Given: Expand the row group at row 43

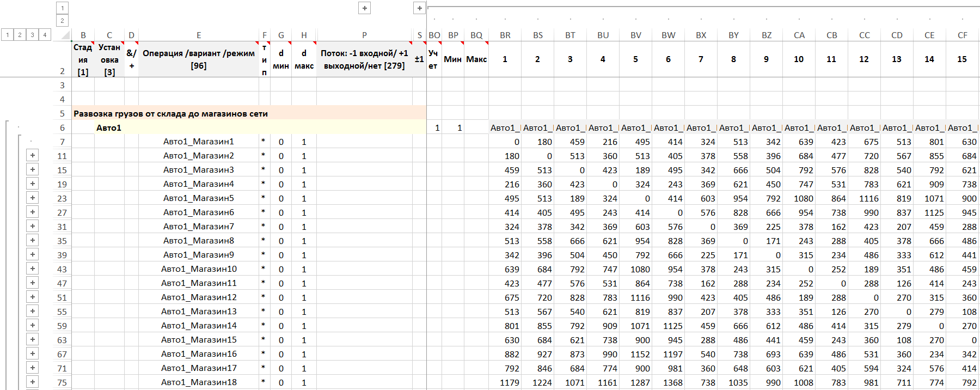Looking at the screenshot, I should click(33, 269).
